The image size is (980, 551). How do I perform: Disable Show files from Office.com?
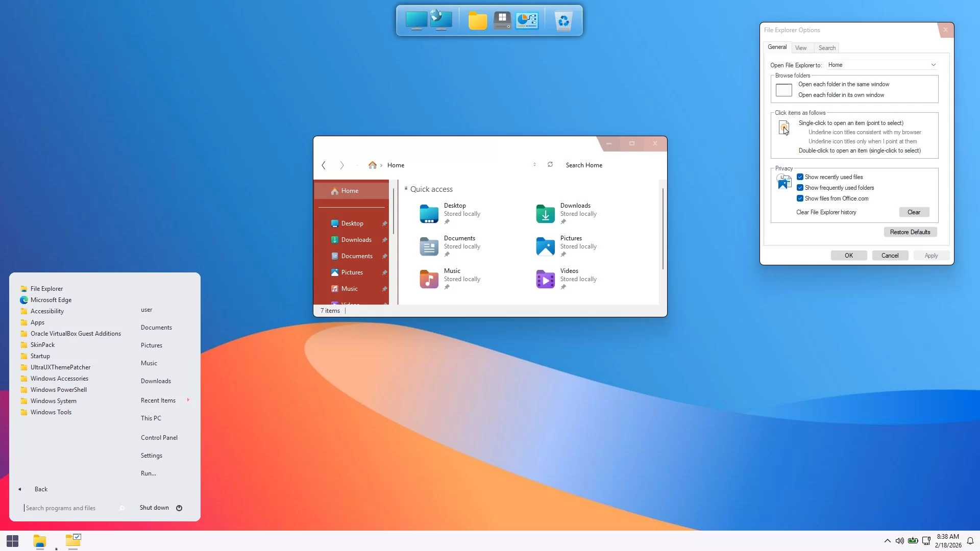pyautogui.click(x=800, y=198)
